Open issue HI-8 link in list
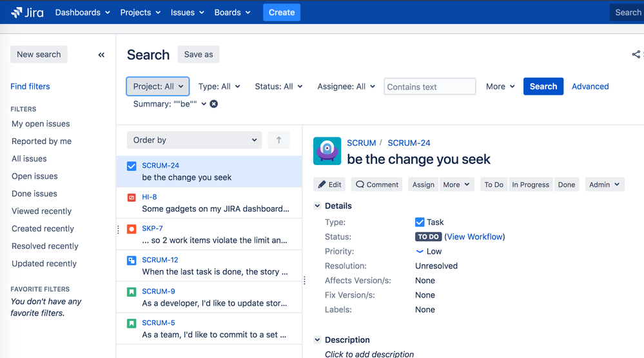Viewport: 644px width, 358px height. tap(149, 197)
